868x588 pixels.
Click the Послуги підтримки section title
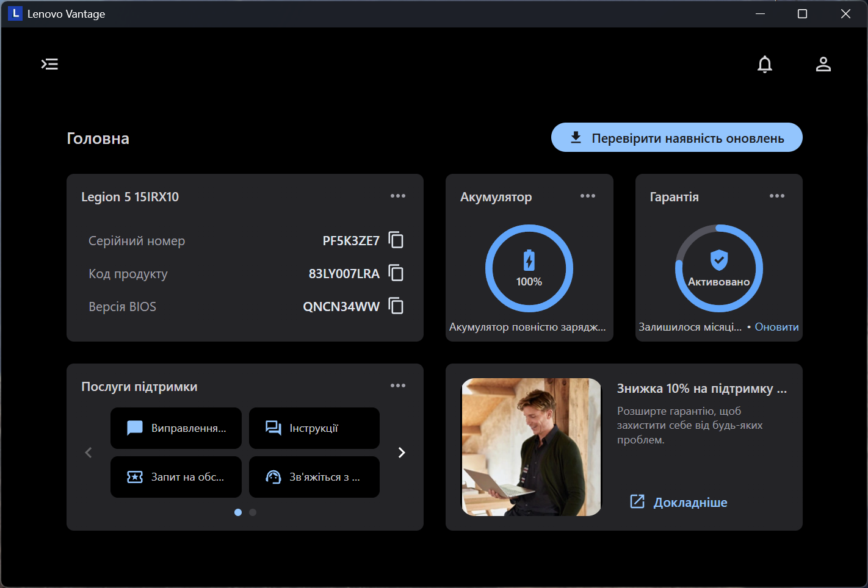pyautogui.click(x=139, y=387)
